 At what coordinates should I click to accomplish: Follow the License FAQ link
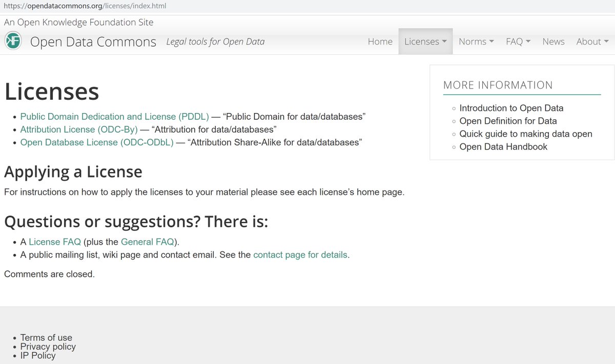pos(55,242)
